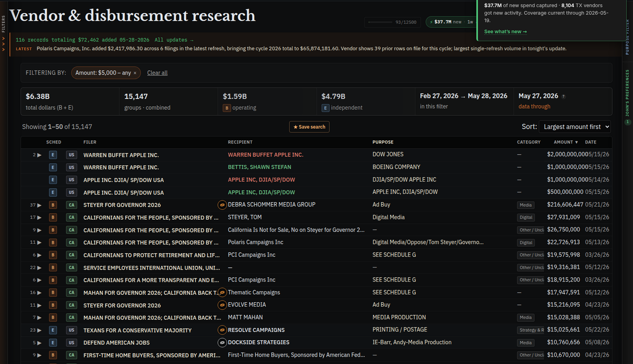This screenshot has width=633, height=364.
Task: Click the $37.7M new 1w pill
Action: coord(452,22)
